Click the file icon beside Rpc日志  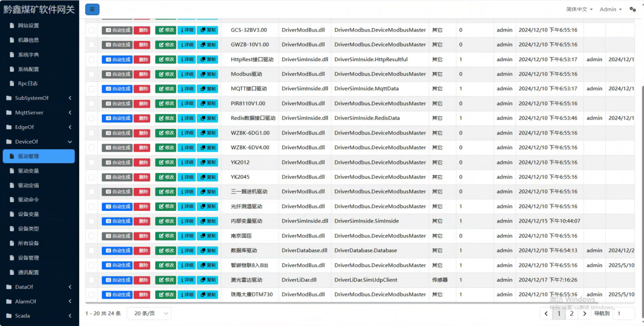click(13, 84)
